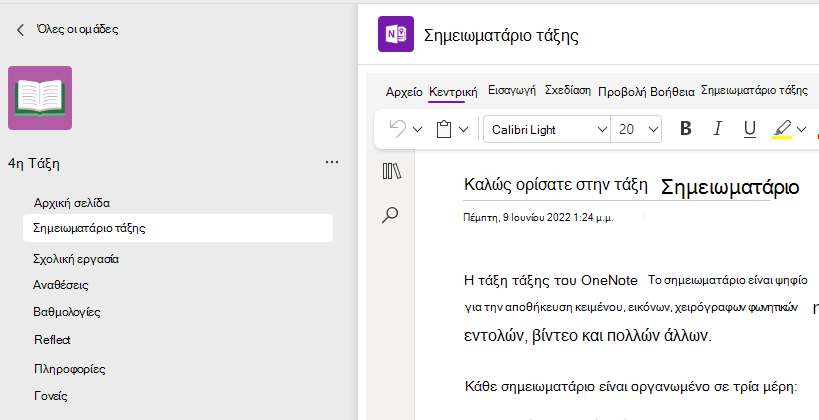Click the Undo icon
819x420 pixels.
(x=398, y=129)
